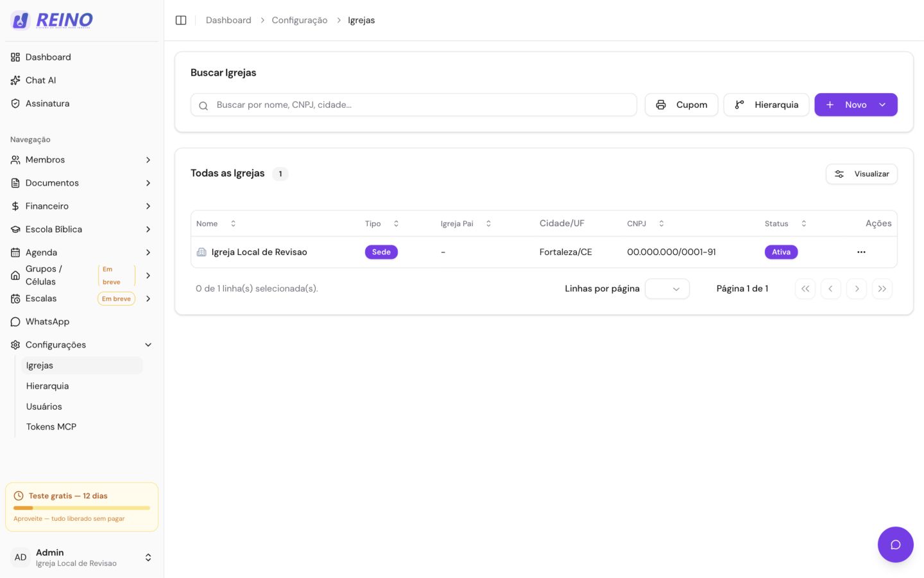The width and height of the screenshot is (924, 578).
Task: Open Igreja Local de Revisao row
Action: (x=544, y=252)
